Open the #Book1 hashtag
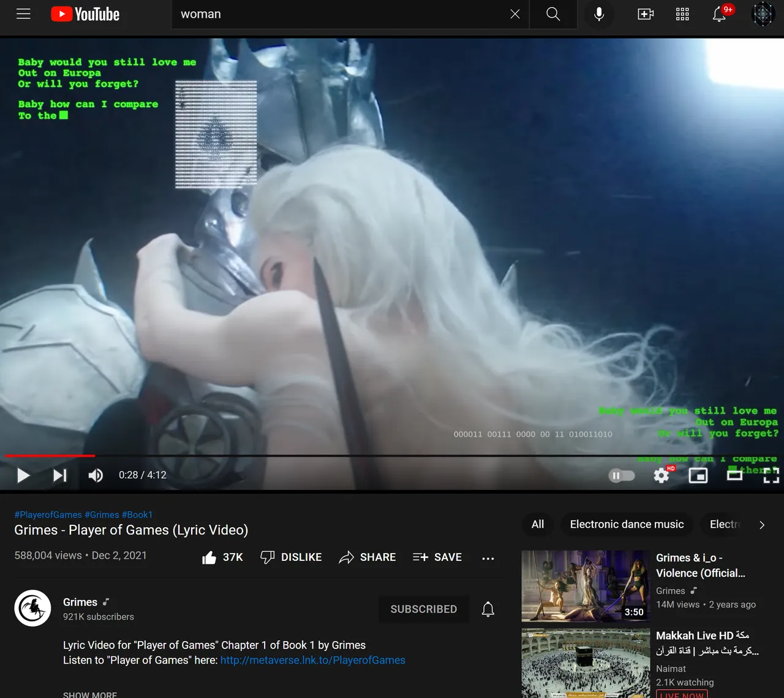784x698 pixels. pyautogui.click(x=137, y=515)
